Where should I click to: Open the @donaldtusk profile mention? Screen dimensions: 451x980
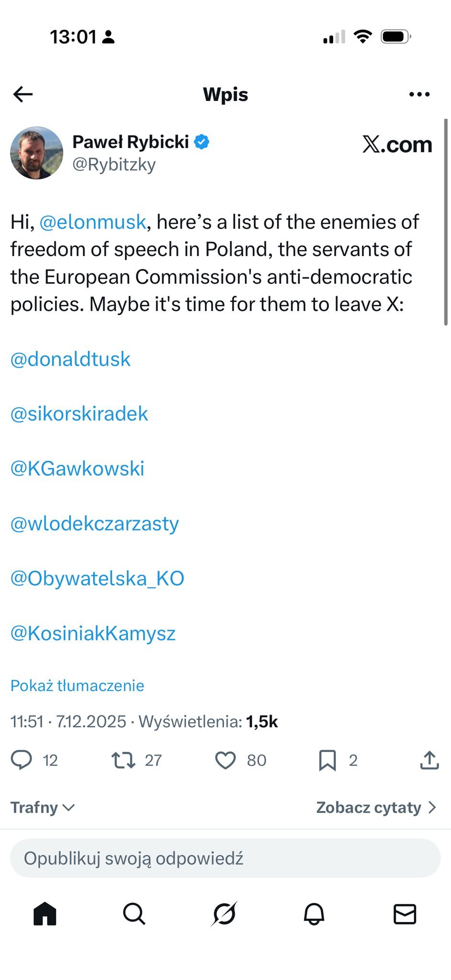pos(70,359)
